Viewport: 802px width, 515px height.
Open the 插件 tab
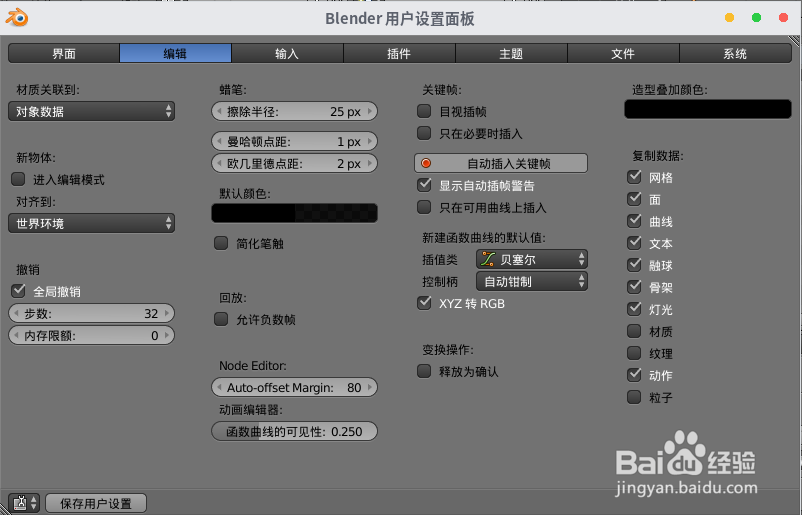tap(399, 53)
